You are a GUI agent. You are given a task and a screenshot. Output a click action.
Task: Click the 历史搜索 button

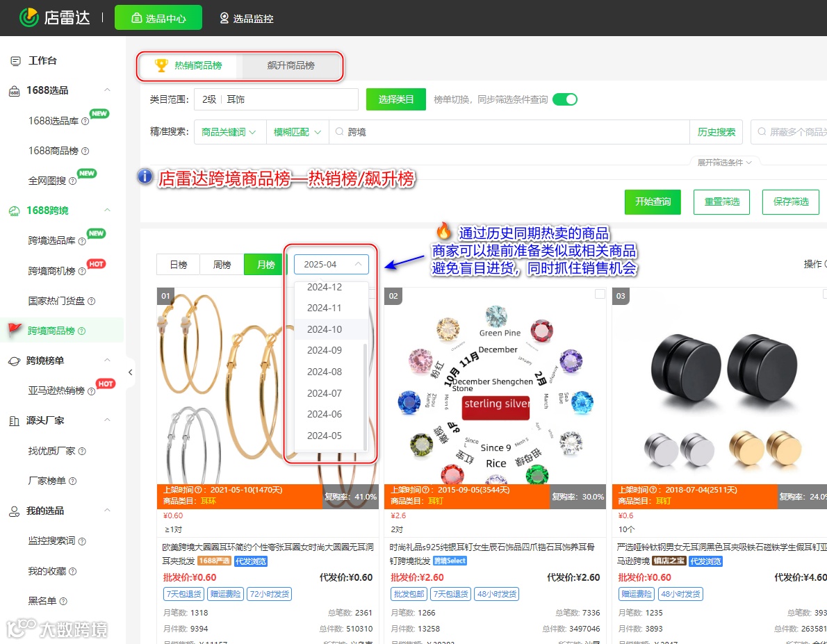click(717, 132)
